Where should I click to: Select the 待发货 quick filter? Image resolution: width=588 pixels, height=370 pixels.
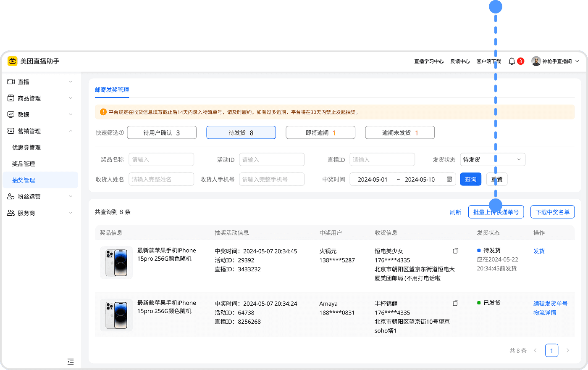click(x=241, y=132)
